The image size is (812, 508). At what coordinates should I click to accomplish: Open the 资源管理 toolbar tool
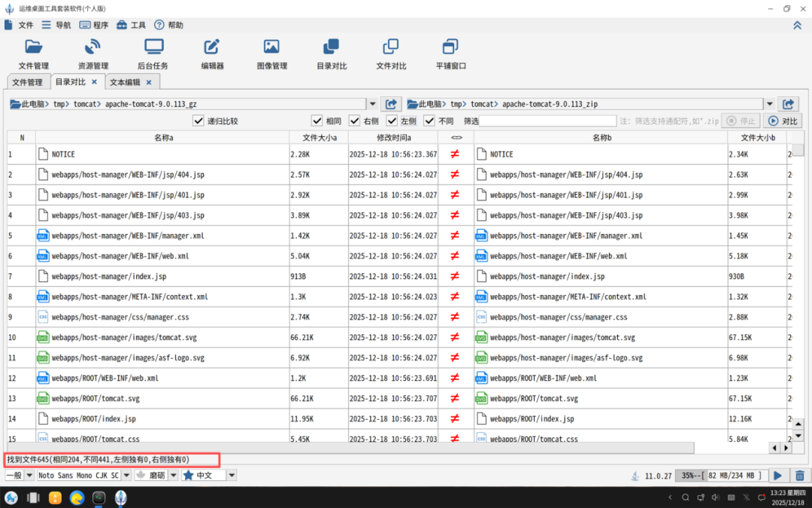[x=93, y=54]
